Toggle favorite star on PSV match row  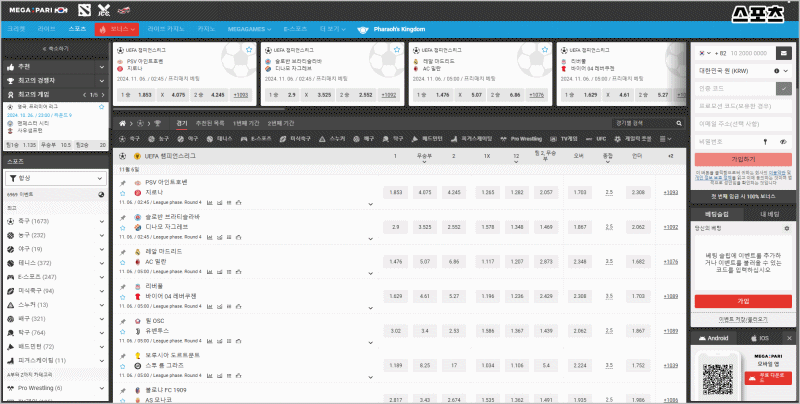click(122, 193)
